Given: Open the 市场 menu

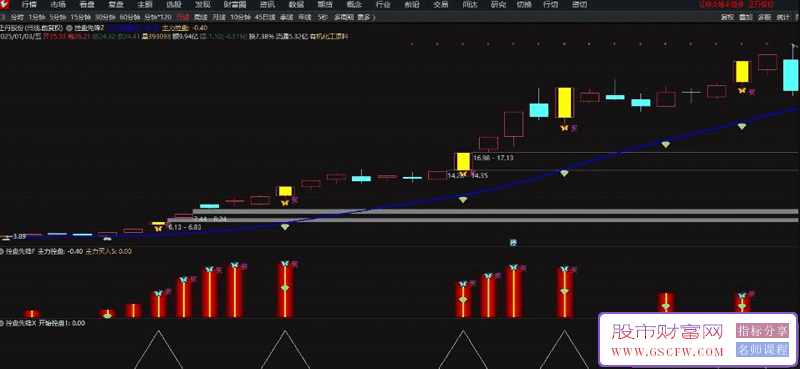Looking at the screenshot, I should 58,5.
